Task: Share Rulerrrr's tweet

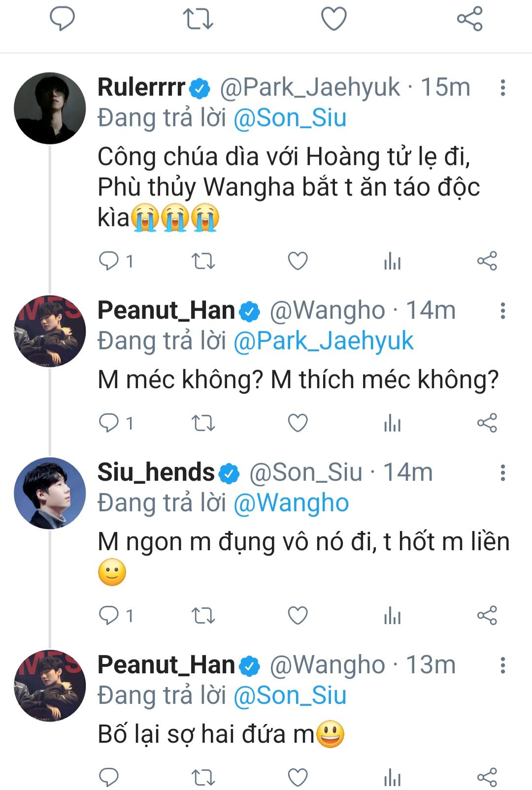Action: tap(487, 261)
